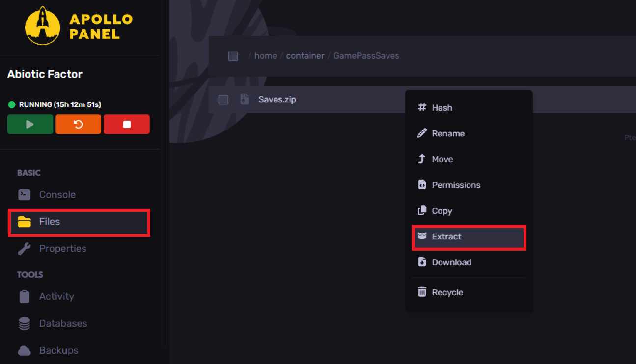
Task: Click the Saves.zip archive file icon
Action: [245, 100]
